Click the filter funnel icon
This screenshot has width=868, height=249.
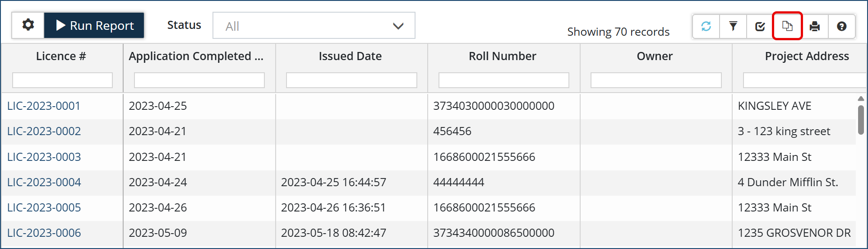[x=733, y=26]
